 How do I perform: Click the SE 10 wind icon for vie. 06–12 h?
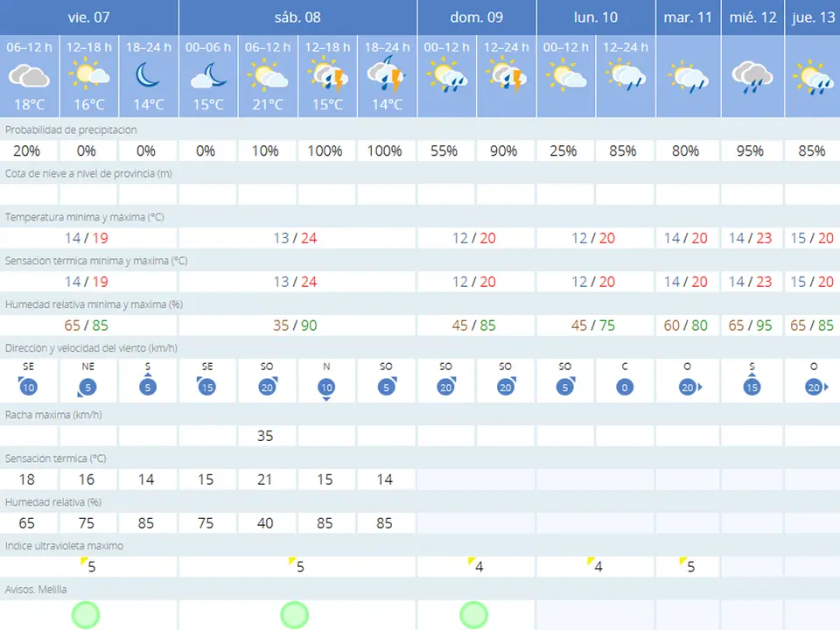(28, 386)
